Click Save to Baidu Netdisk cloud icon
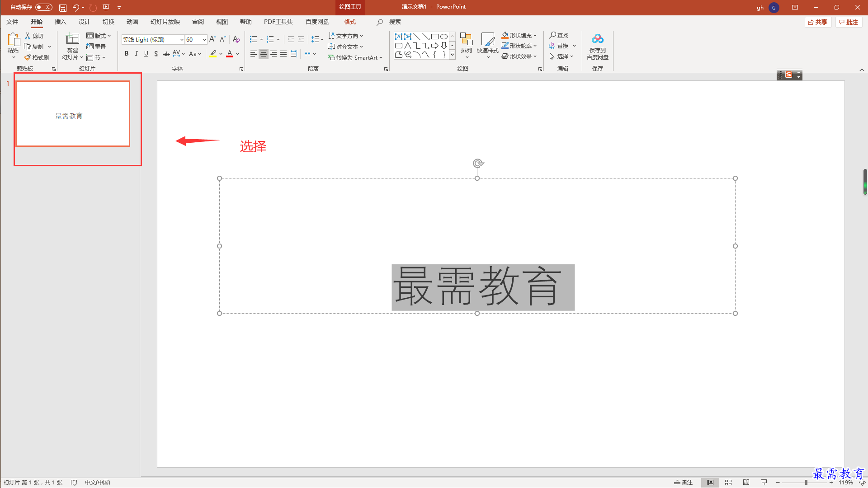The width and height of the screenshot is (868, 488). coord(598,39)
